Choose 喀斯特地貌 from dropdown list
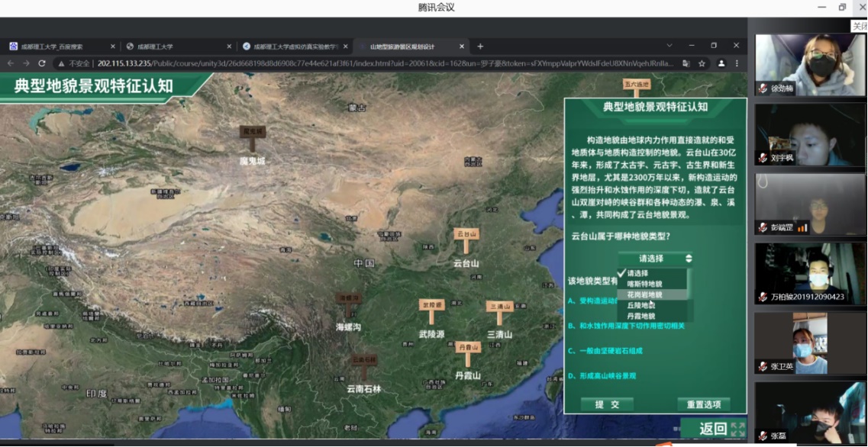Image resolution: width=868 pixels, height=447 pixels. coord(652,283)
